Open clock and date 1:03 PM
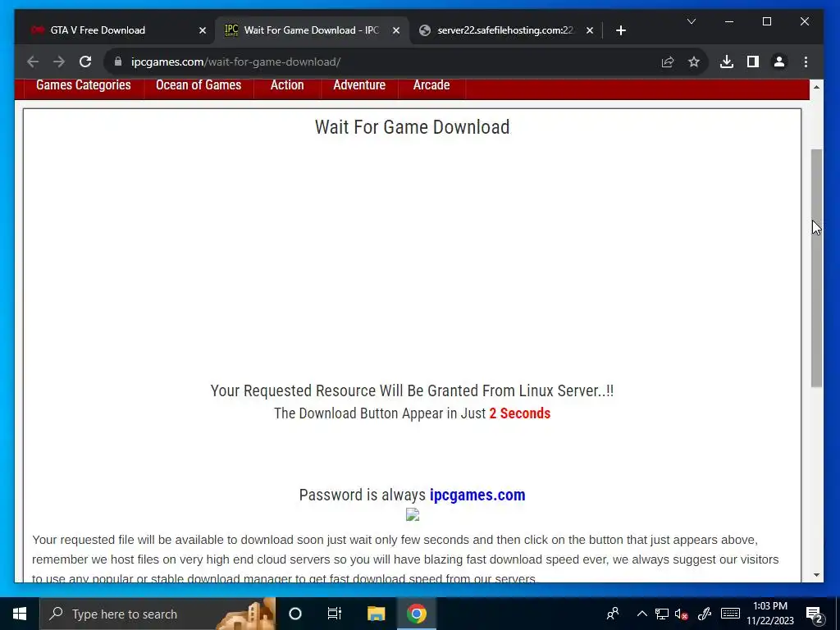Image resolution: width=840 pixels, height=630 pixels. (x=770, y=614)
